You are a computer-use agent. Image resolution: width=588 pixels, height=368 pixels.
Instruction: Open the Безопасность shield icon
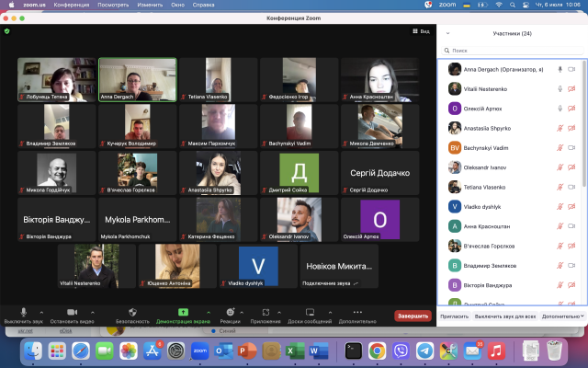click(x=132, y=312)
